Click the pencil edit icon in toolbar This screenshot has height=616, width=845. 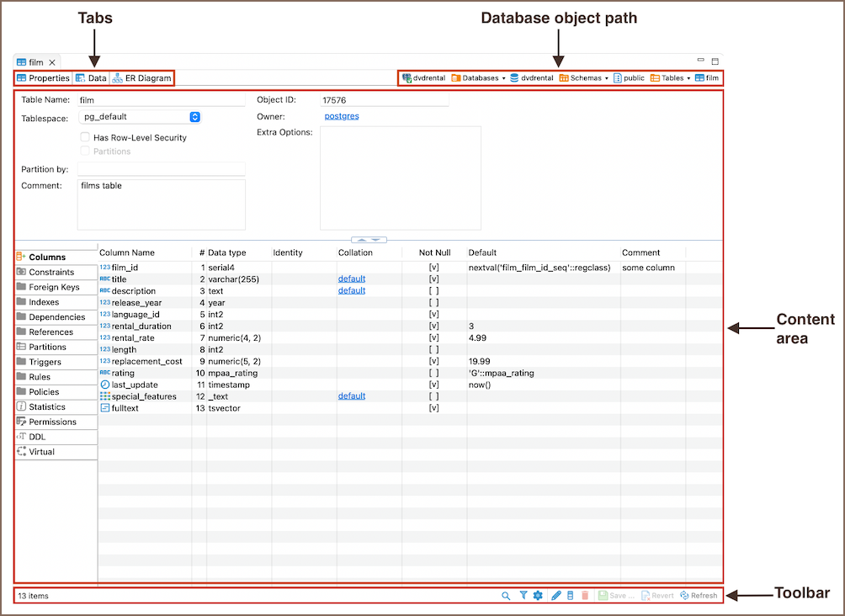tap(555, 596)
